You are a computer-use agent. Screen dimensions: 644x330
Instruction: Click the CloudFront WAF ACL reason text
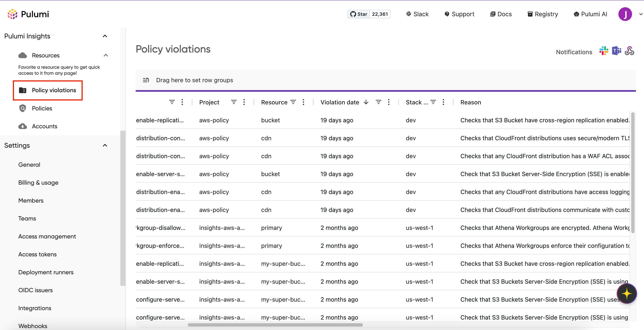(x=545, y=156)
